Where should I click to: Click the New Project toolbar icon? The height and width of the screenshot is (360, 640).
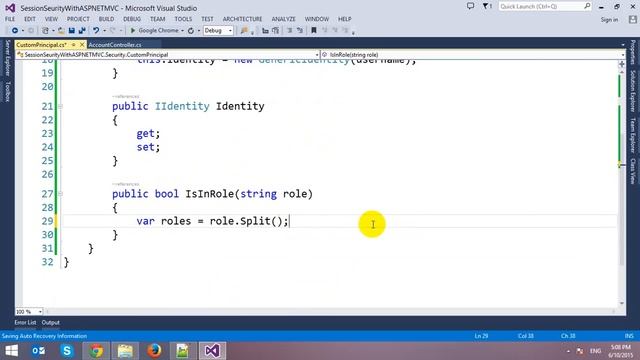coord(46,31)
